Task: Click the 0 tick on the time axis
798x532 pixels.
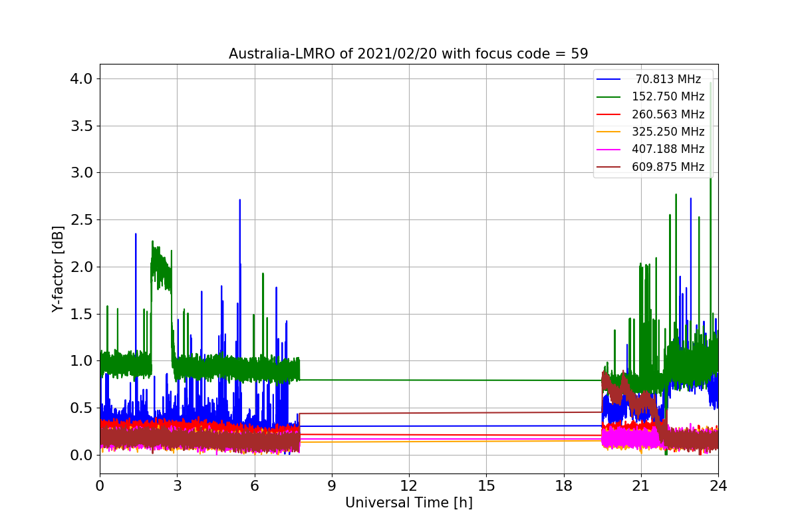Action: pos(100,486)
